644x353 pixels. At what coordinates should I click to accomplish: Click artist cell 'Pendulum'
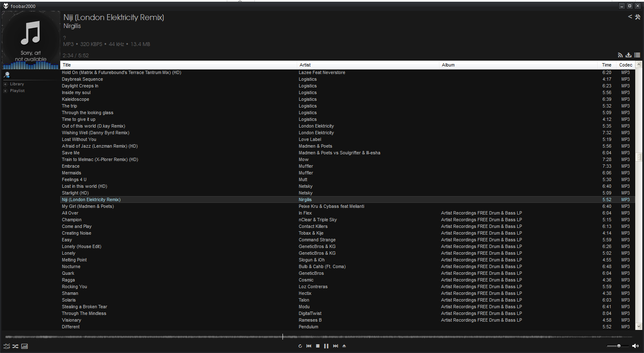(x=308, y=327)
